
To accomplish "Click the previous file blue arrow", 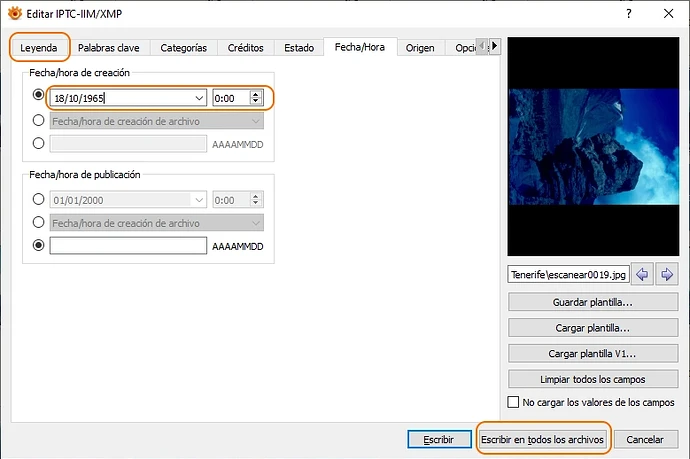I will 643,274.
